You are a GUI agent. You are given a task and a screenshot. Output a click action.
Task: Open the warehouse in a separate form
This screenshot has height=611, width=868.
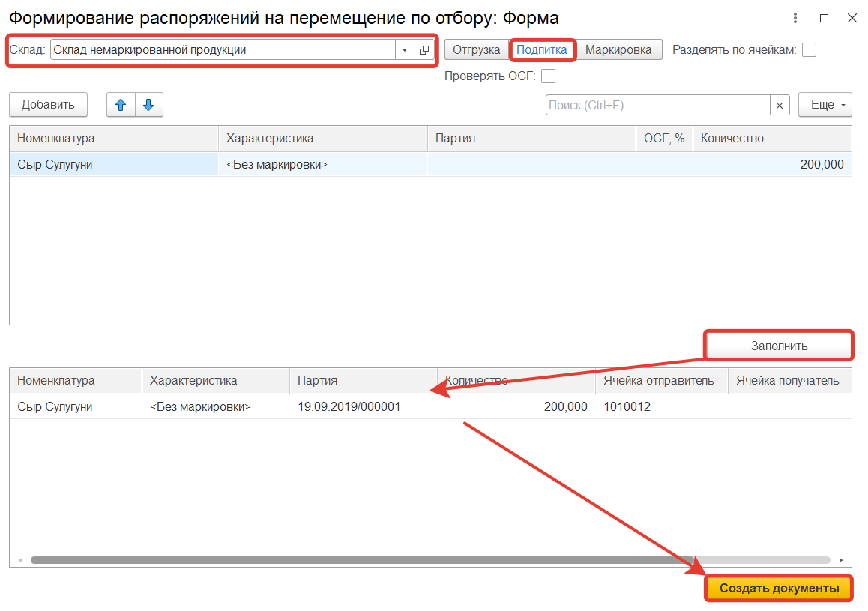[x=424, y=50]
